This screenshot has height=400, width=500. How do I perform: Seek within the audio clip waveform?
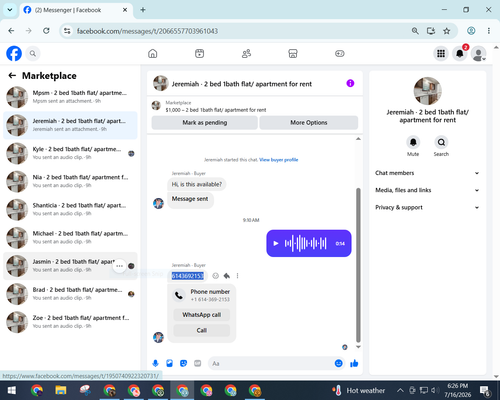(305, 243)
